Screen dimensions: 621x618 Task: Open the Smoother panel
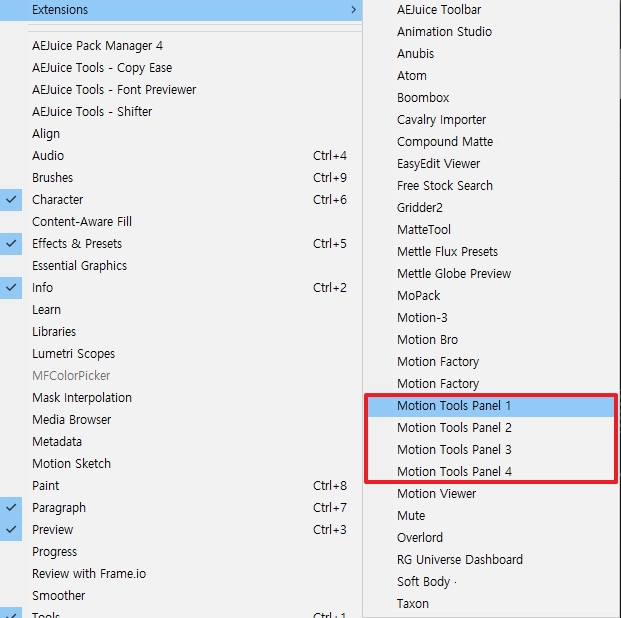pos(59,596)
